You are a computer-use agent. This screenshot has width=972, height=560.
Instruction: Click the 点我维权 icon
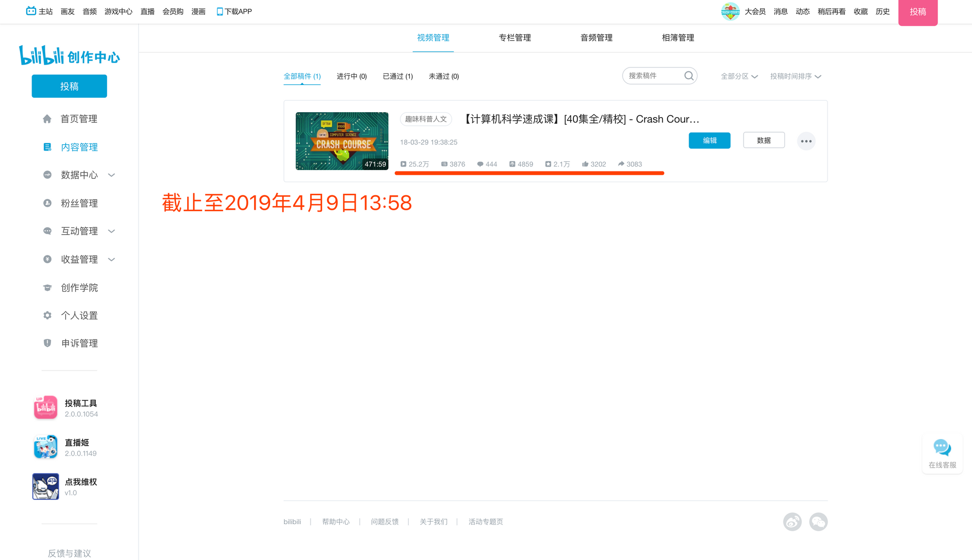(x=46, y=486)
